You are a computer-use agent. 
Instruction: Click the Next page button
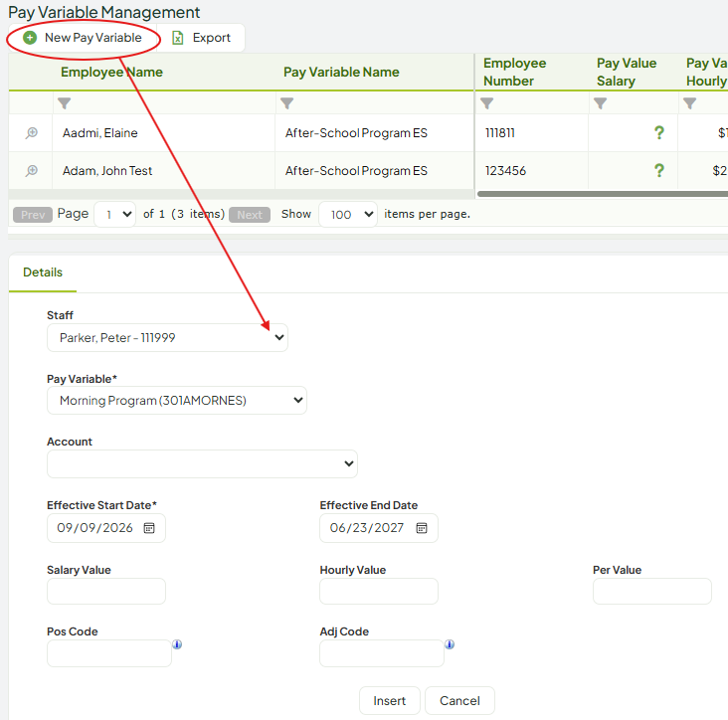pos(250,215)
